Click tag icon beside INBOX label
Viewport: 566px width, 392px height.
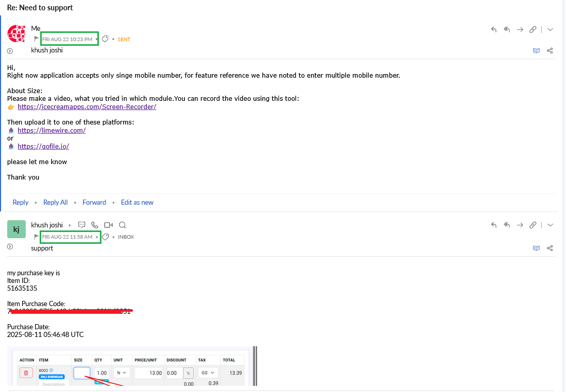[106, 237]
